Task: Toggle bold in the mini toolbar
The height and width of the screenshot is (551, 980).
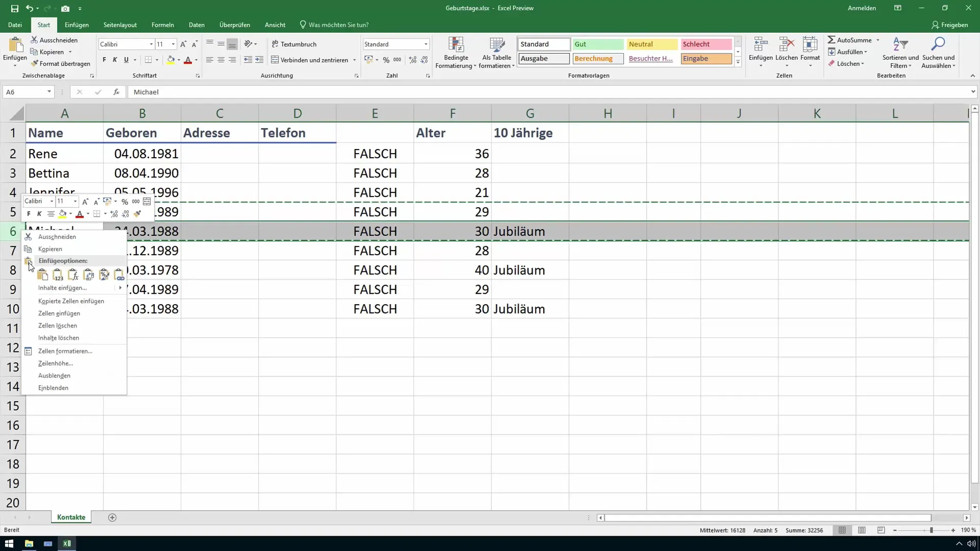Action: [x=29, y=214]
